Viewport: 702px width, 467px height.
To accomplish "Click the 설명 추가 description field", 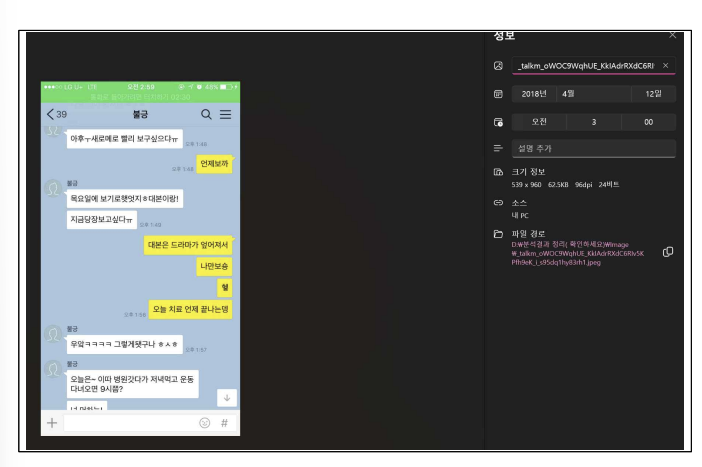I will (593, 149).
